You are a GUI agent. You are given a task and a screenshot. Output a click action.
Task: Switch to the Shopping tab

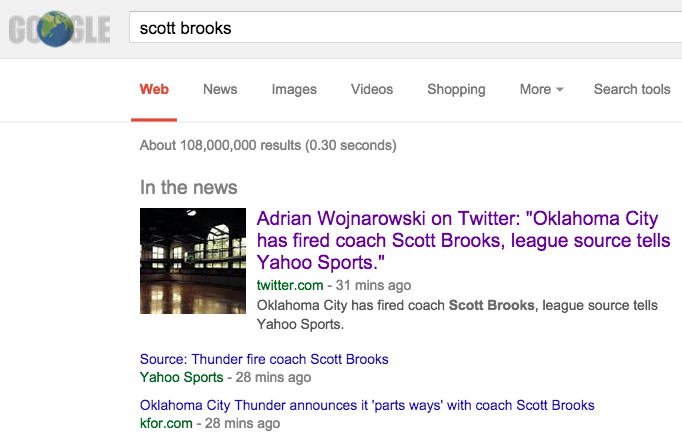(456, 89)
